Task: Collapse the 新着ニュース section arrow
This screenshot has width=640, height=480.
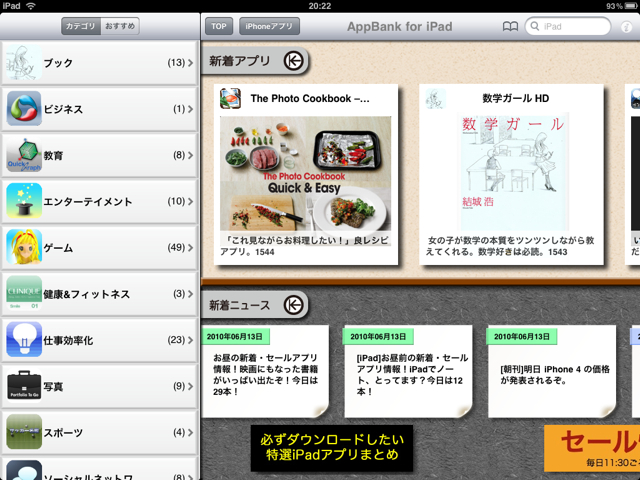Action: coord(293,304)
